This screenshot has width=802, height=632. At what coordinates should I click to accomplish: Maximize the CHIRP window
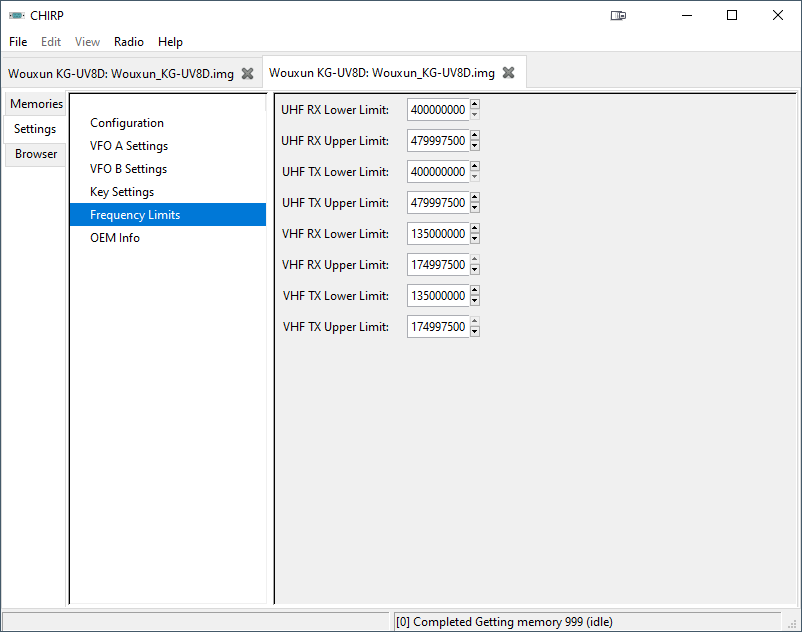click(732, 15)
